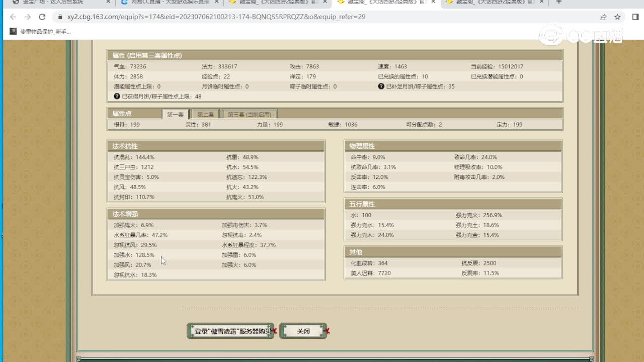The image size is (644, 362).
Task: Switch to the 第一套 attribute points tab
Action: pyautogui.click(x=175, y=115)
